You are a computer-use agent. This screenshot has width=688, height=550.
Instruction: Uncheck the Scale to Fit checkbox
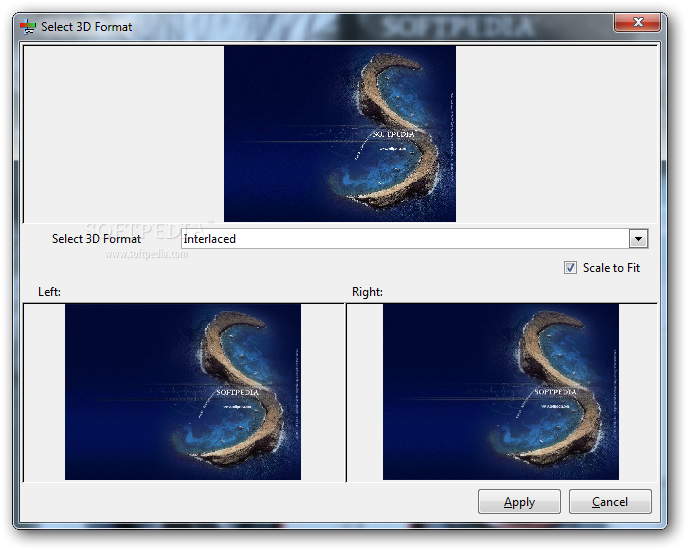click(x=570, y=268)
